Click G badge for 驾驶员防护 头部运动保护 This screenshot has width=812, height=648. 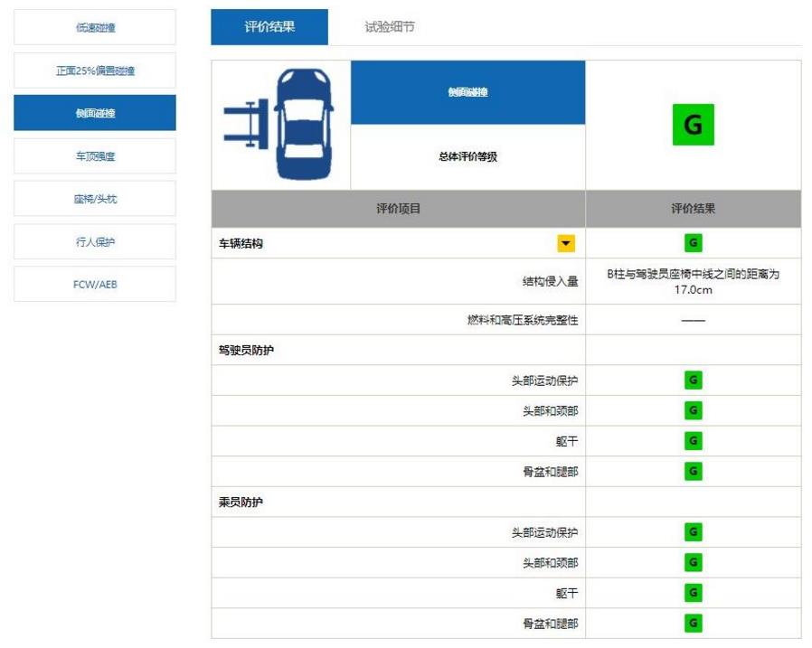(x=693, y=380)
